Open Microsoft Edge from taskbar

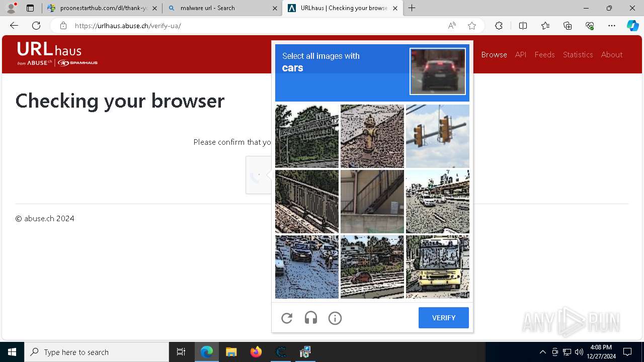(x=207, y=352)
